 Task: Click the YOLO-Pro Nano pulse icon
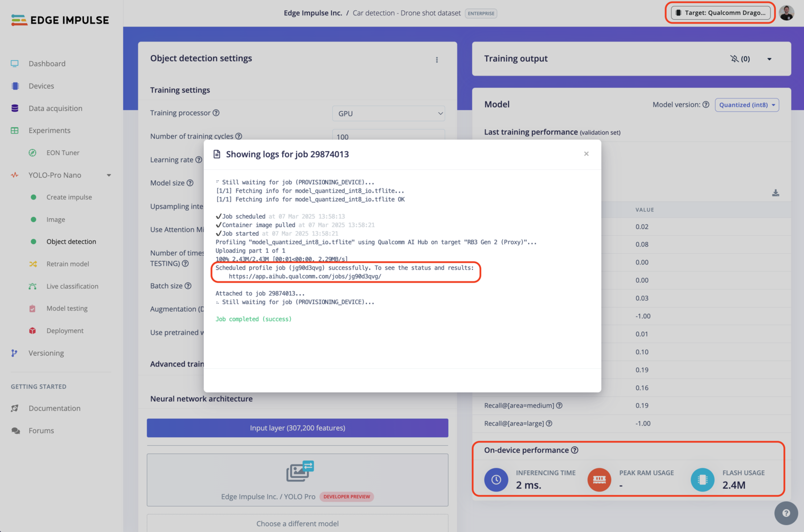coord(15,175)
